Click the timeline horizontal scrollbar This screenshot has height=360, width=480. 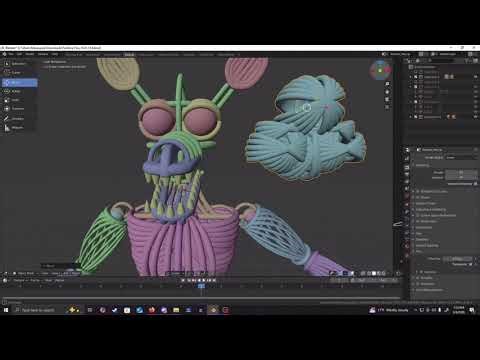(x=201, y=298)
